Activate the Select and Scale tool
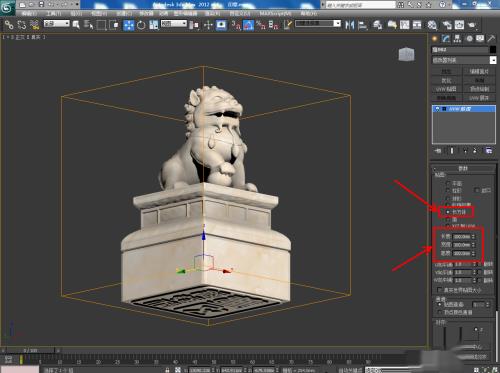500x373 pixels. tap(154, 25)
